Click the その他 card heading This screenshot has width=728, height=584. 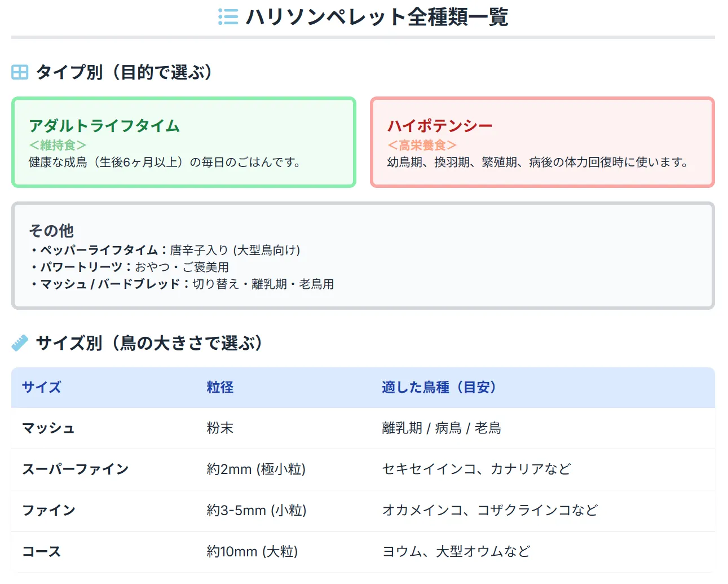point(51,230)
